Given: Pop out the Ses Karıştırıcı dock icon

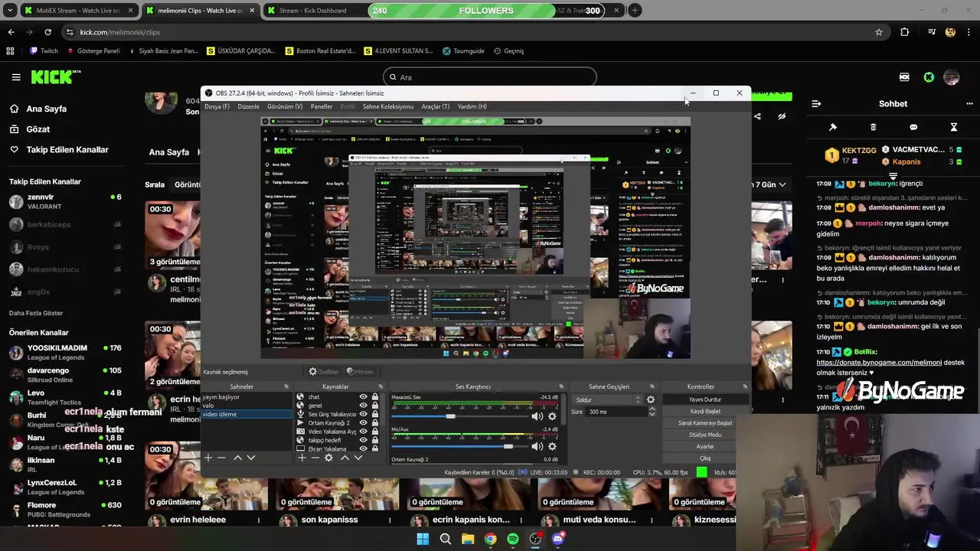Looking at the screenshot, I should pos(561,386).
